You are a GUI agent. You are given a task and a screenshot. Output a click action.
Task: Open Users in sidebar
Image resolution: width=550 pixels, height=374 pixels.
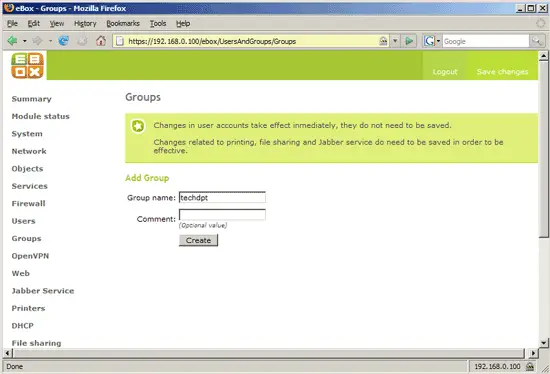pos(23,221)
